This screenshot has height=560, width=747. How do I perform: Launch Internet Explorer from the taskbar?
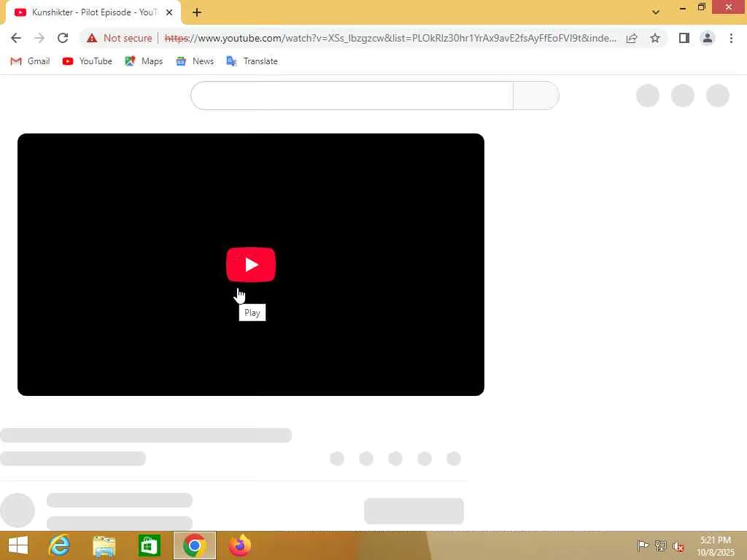click(x=60, y=545)
